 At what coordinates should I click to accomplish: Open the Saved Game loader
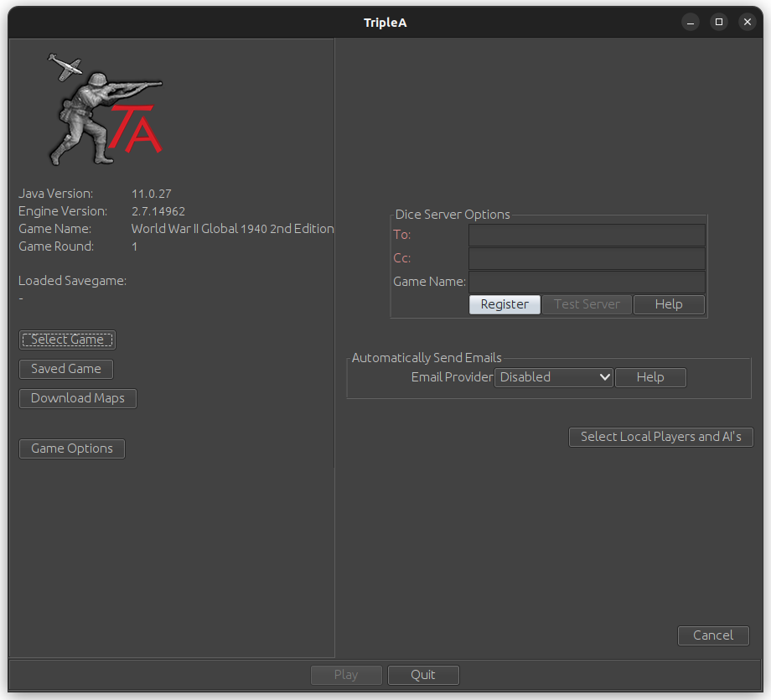click(66, 369)
